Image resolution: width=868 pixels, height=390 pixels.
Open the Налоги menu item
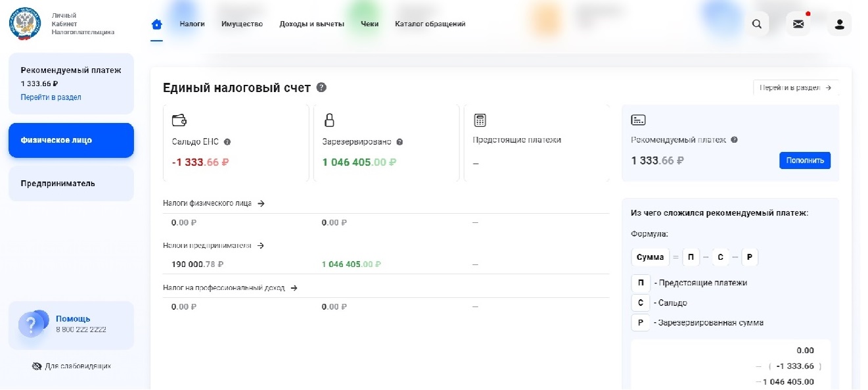pos(192,24)
